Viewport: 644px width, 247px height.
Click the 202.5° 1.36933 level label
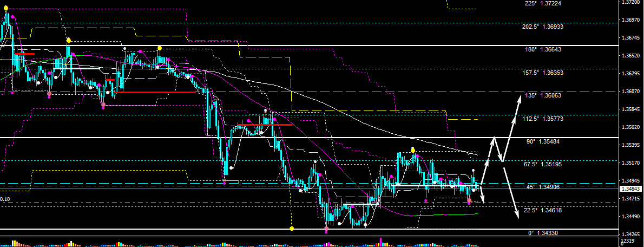tap(542, 27)
